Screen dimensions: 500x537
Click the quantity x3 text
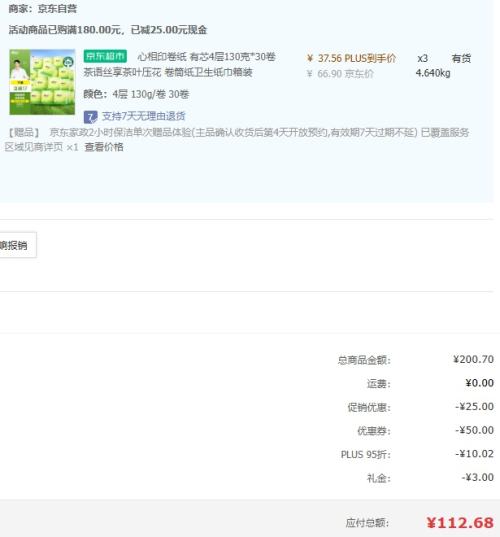coord(422,59)
